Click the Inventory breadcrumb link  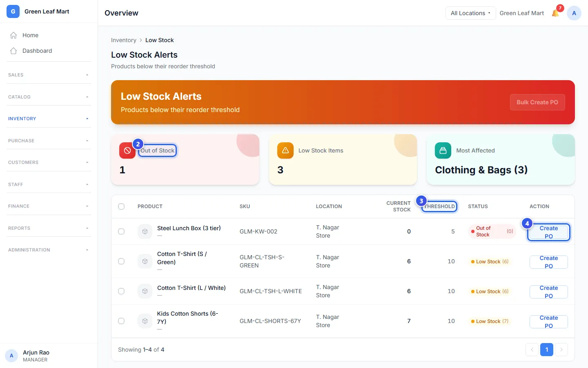(x=124, y=40)
